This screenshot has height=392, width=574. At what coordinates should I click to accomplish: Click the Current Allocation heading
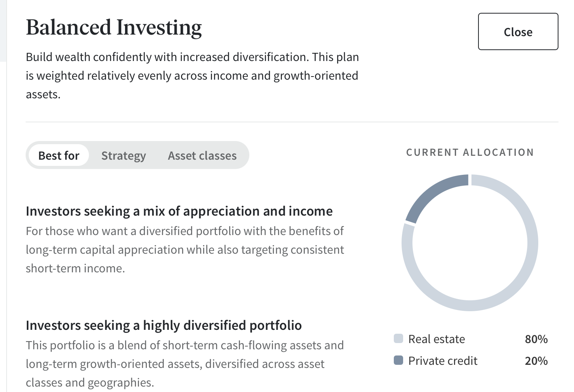[x=470, y=152]
